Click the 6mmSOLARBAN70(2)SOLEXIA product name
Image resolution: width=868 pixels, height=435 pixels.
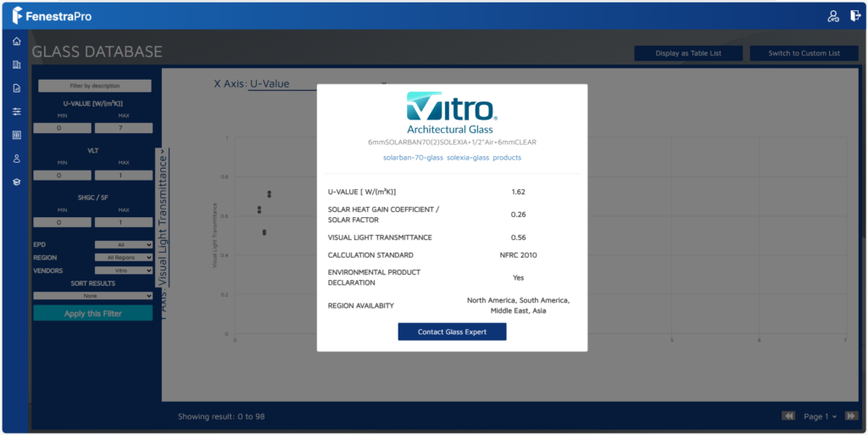(452, 142)
